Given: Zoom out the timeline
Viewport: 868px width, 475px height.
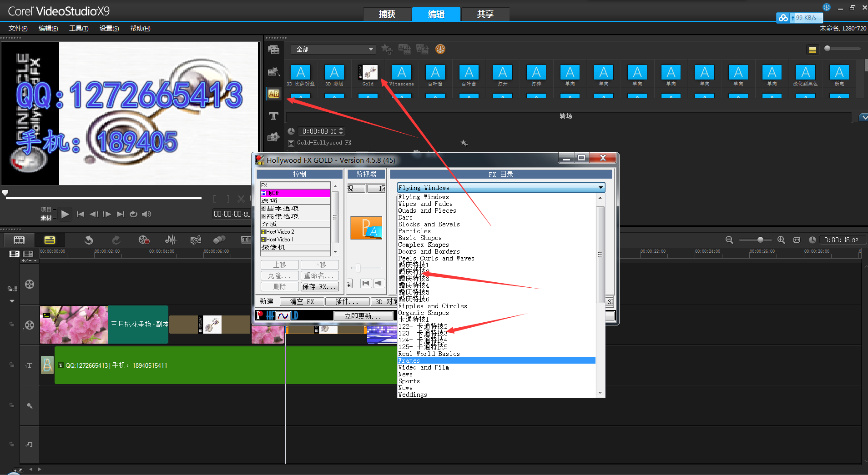Looking at the screenshot, I should click(x=729, y=240).
